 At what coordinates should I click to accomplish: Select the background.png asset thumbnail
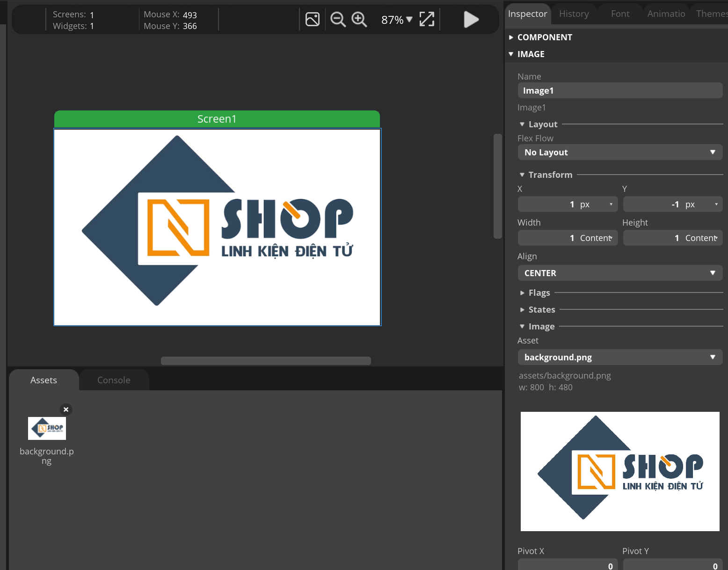coord(47,428)
